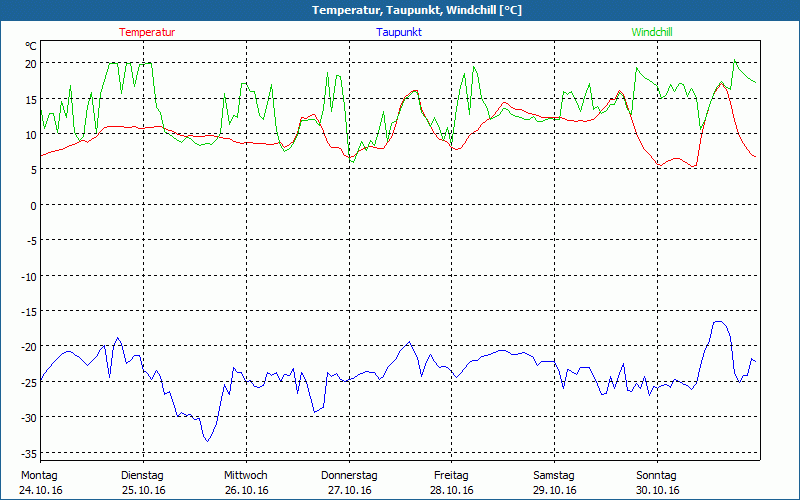Click the date 24.10.16
The height and width of the screenshot is (500, 800).
(41, 490)
